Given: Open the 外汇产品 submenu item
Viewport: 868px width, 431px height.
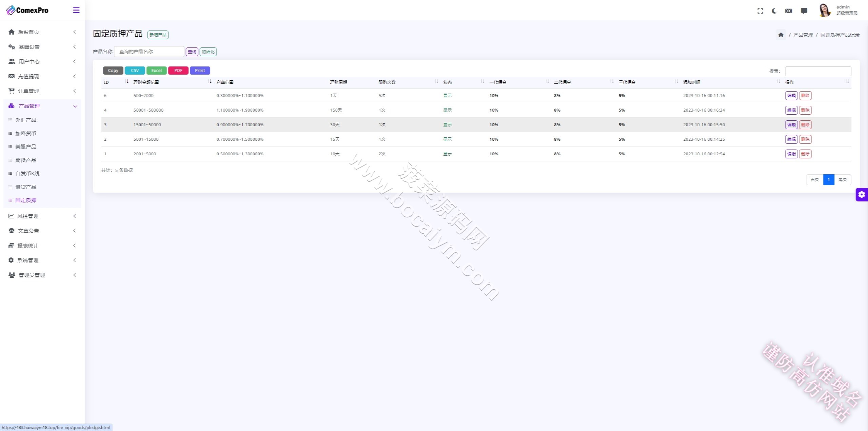Looking at the screenshot, I should [x=26, y=120].
